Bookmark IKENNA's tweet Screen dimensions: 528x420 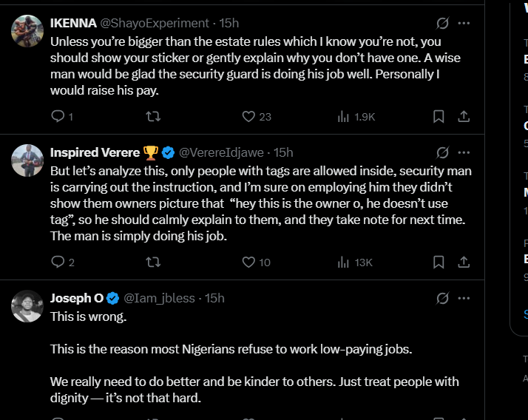click(x=439, y=116)
